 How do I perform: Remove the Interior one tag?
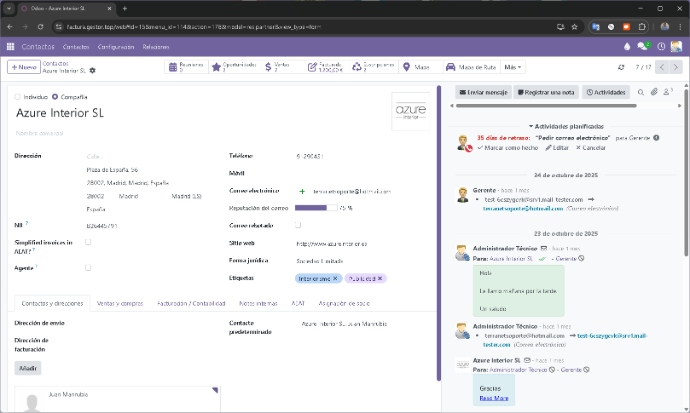pos(336,278)
